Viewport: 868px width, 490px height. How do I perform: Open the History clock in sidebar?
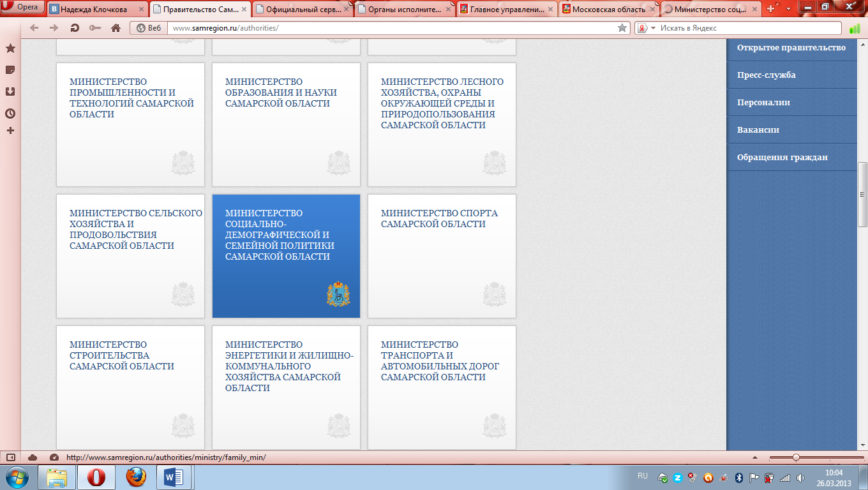pyautogui.click(x=10, y=114)
